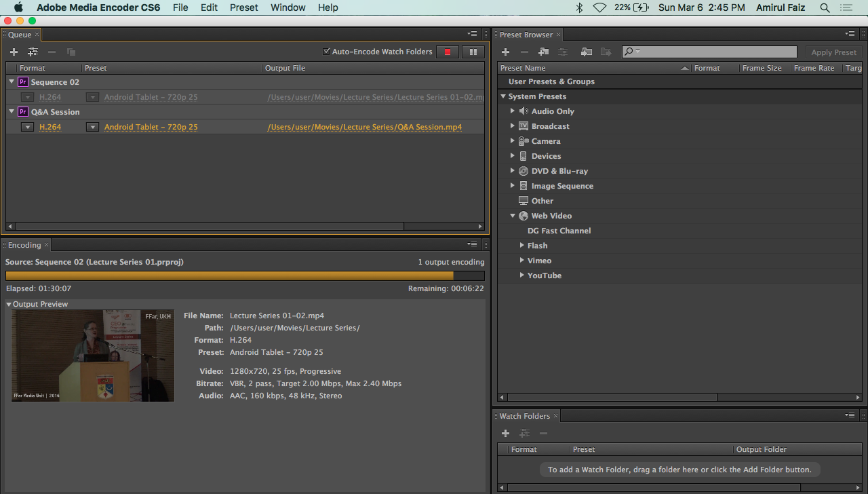
Task: Pause the encoding queue
Action: point(473,52)
